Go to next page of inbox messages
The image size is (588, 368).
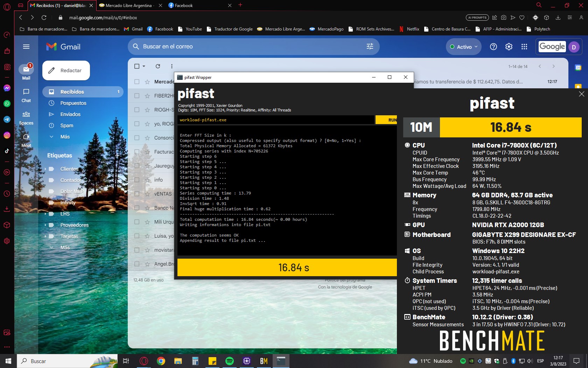553,66
